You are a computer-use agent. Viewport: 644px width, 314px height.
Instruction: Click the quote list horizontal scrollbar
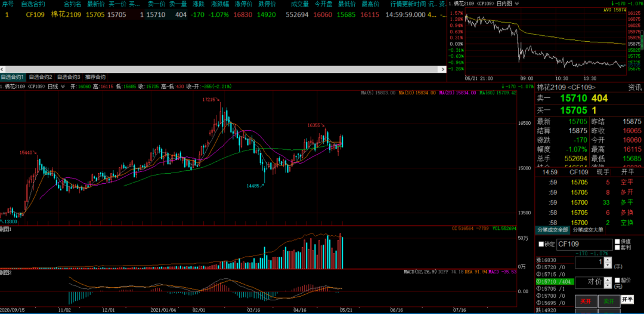pyautogui.click(x=223, y=69)
